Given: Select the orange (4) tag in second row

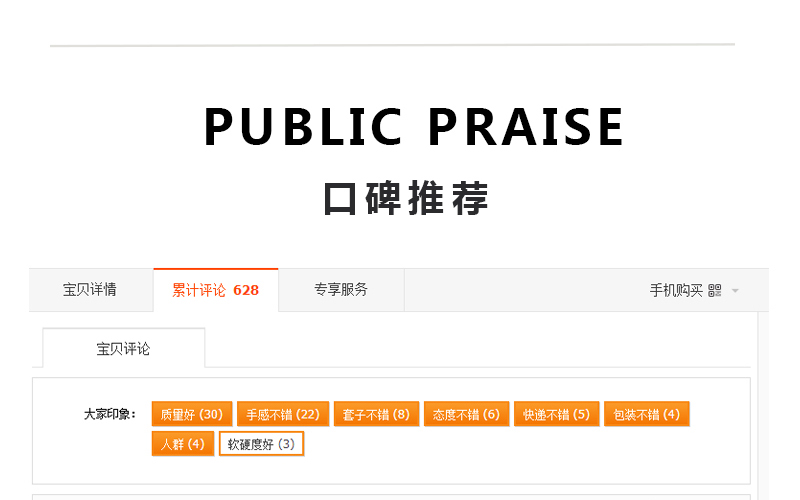Looking at the screenshot, I should tap(182, 444).
